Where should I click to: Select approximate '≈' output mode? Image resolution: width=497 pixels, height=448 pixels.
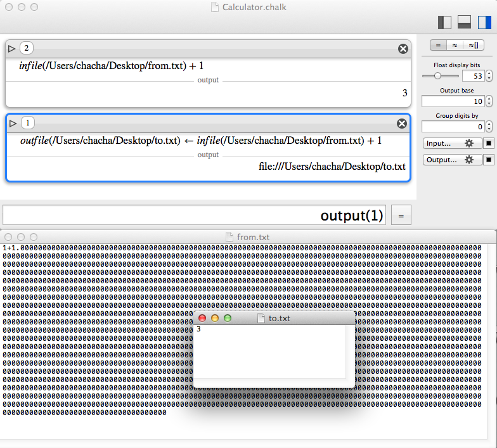point(455,46)
